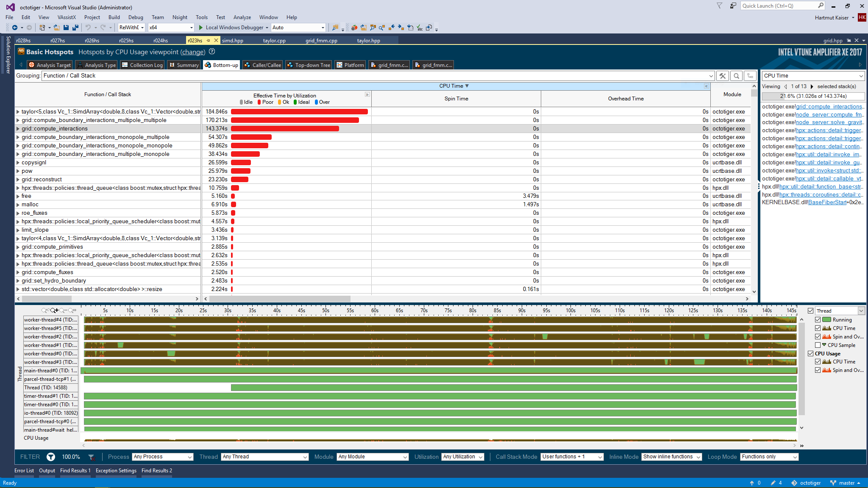
Task: Expand the grid::compute_interactions row
Action: point(18,129)
